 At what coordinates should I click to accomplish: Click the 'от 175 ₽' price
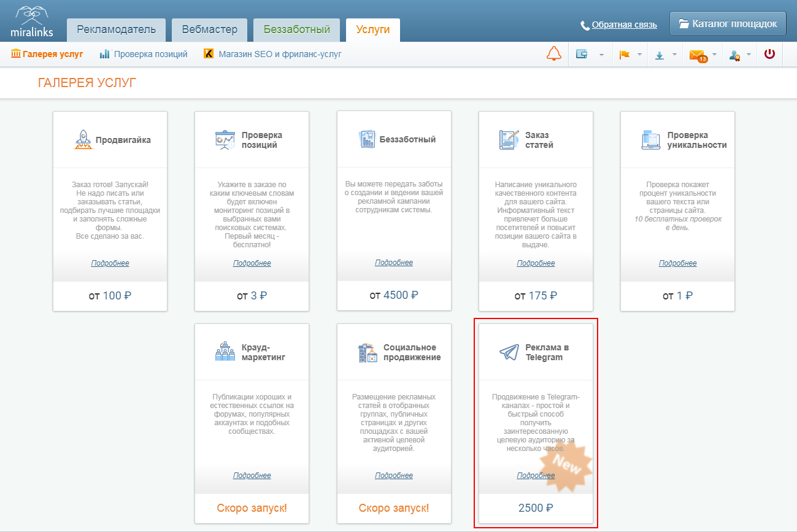click(536, 296)
